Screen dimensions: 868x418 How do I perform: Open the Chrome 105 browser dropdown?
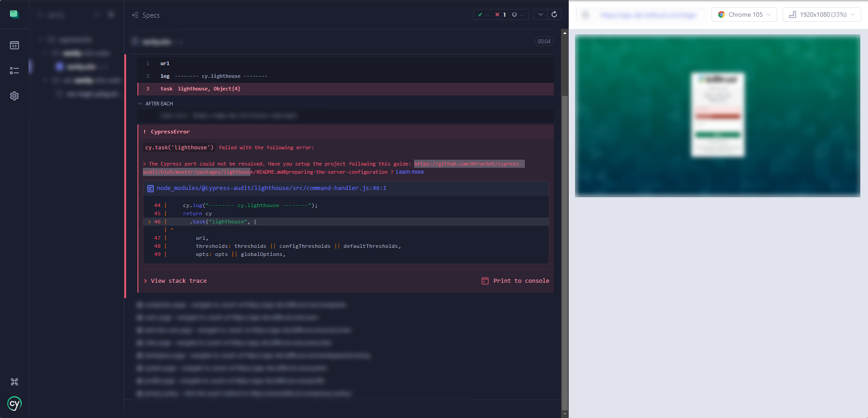point(744,14)
